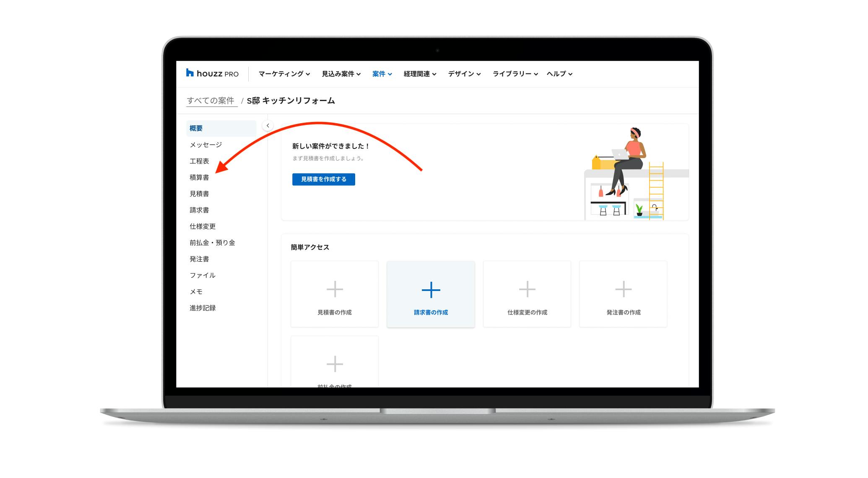Open メモ in the sidebar
The image size is (868, 478).
click(x=196, y=292)
